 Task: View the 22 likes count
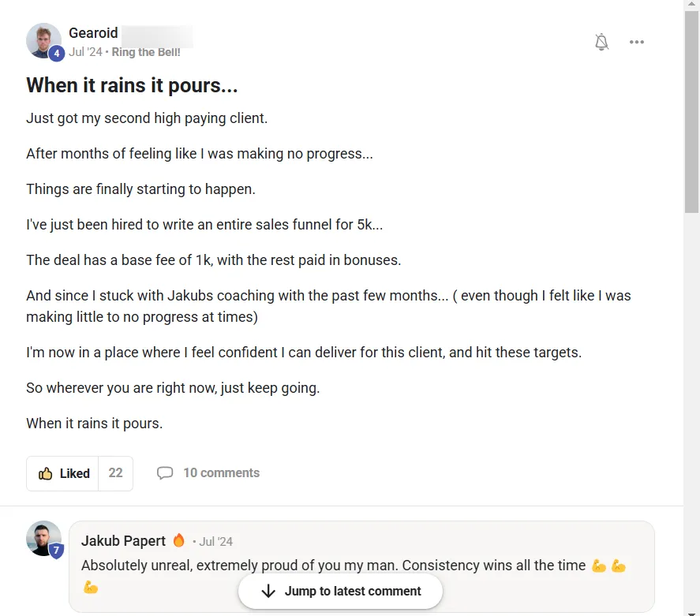116,473
